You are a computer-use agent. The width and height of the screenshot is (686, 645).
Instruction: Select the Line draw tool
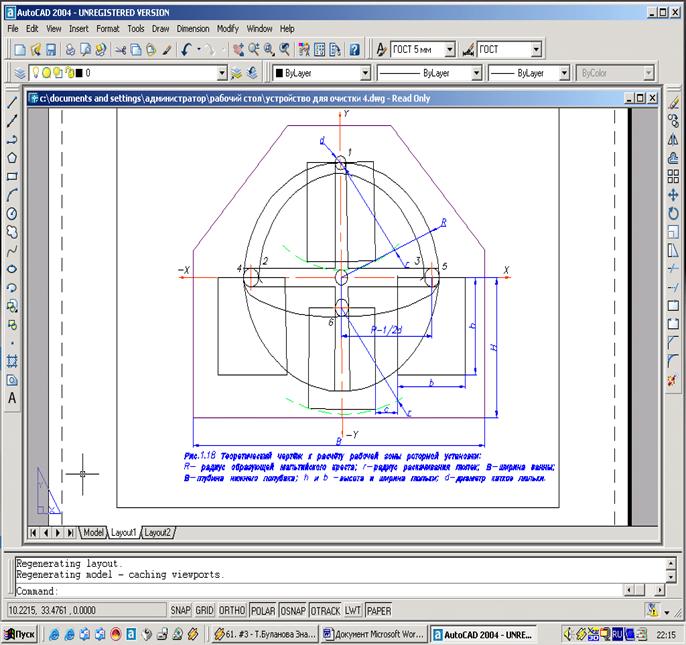12,102
